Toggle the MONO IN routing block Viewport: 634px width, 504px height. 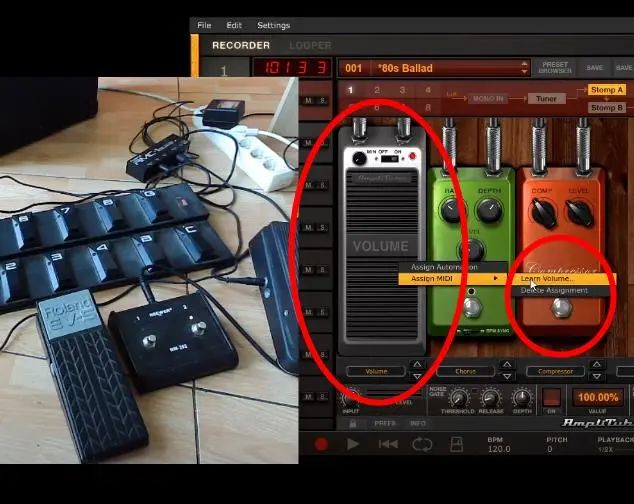pos(488,99)
